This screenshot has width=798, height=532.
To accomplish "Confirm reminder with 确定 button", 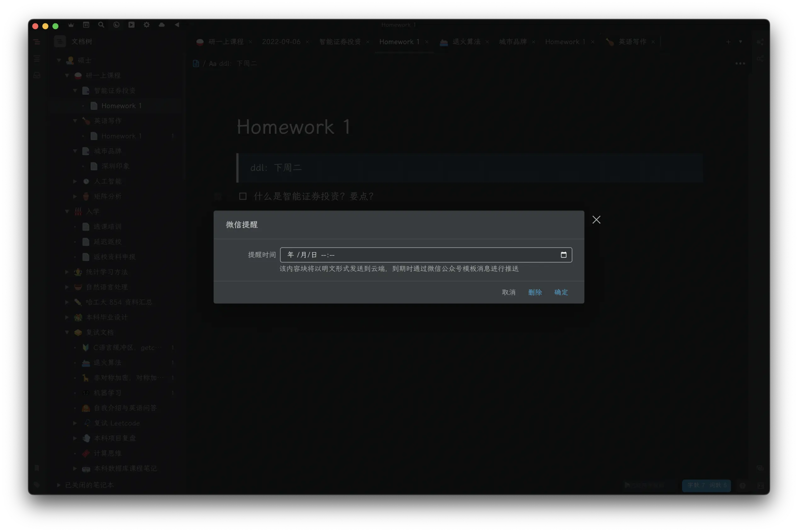I will click(x=561, y=292).
